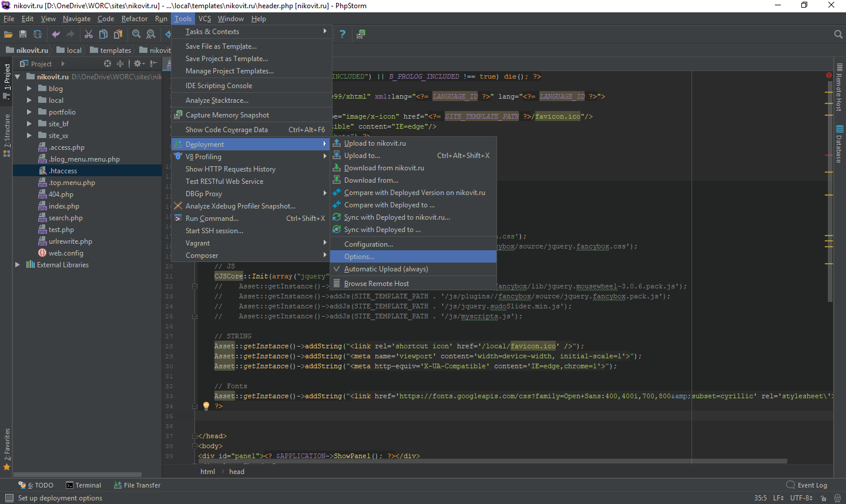Expand the blog folder
Screen dimensions: 846x504
tap(29, 89)
